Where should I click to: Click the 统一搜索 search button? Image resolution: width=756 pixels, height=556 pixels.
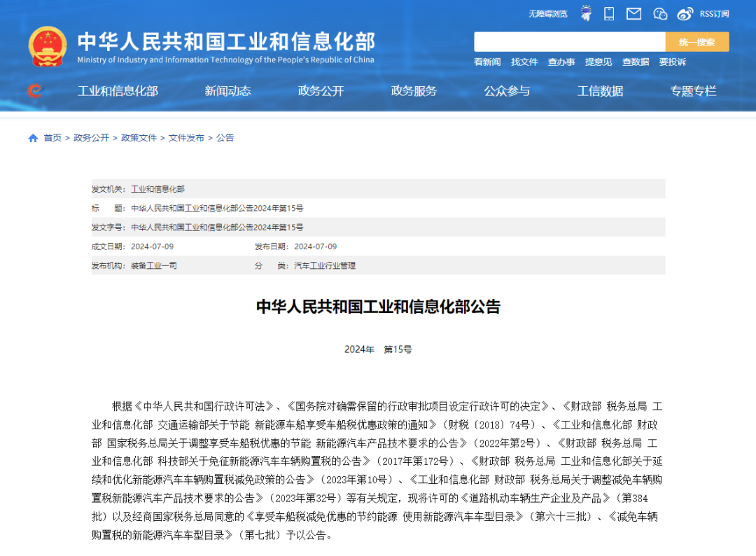point(697,41)
